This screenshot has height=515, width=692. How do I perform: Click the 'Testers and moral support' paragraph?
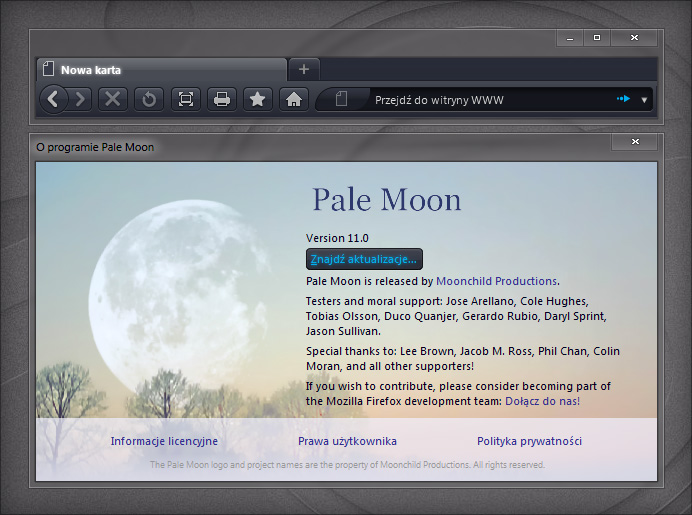tap(456, 316)
